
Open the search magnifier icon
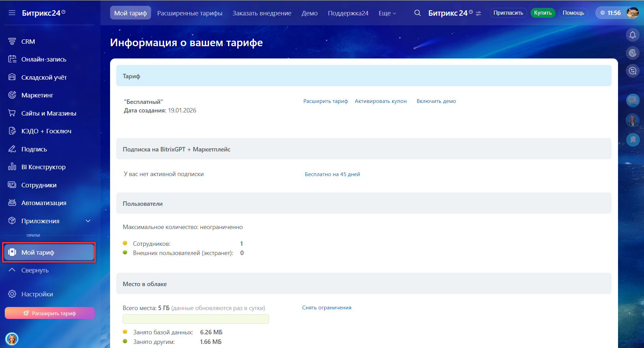[417, 13]
